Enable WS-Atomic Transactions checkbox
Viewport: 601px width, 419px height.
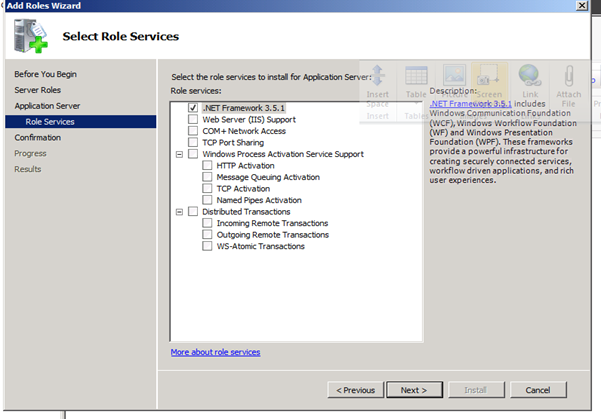[207, 246]
